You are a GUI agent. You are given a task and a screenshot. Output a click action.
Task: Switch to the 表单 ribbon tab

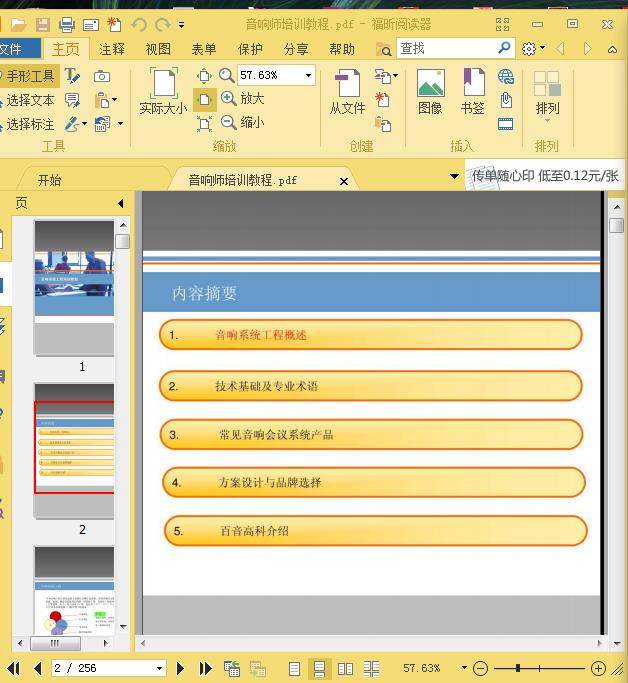point(204,49)
